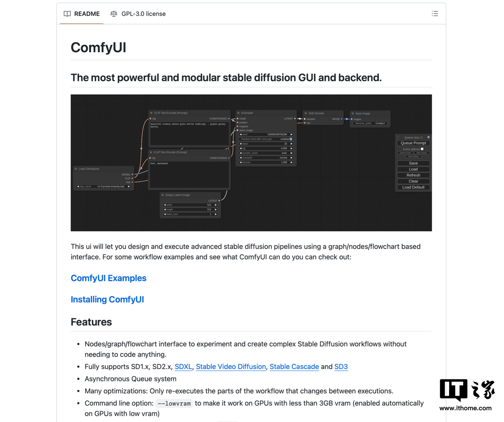
Task: Click the ComfyUI main heading
Action: coord(98,47)
